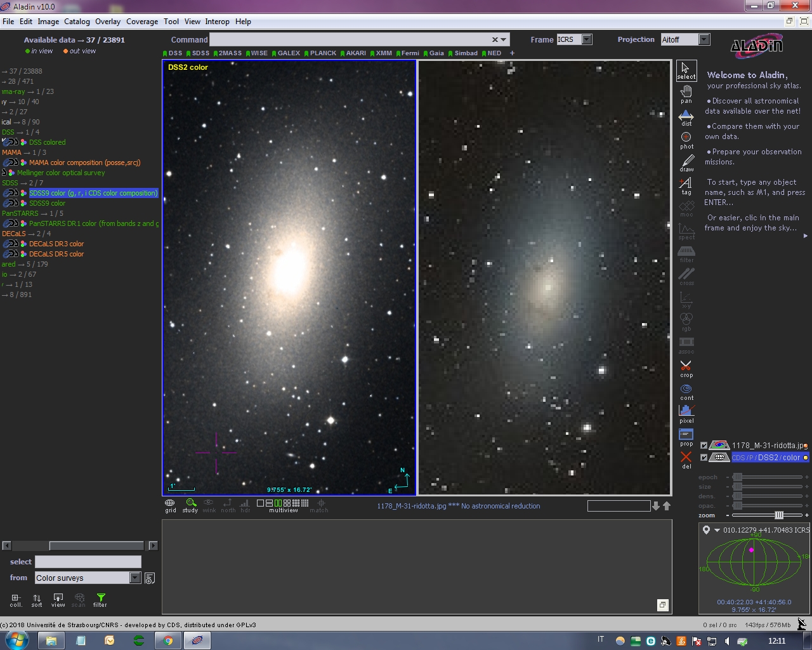
Task: Open the cont contour tool
Action: pyautogui.click(x=686, y=392)
